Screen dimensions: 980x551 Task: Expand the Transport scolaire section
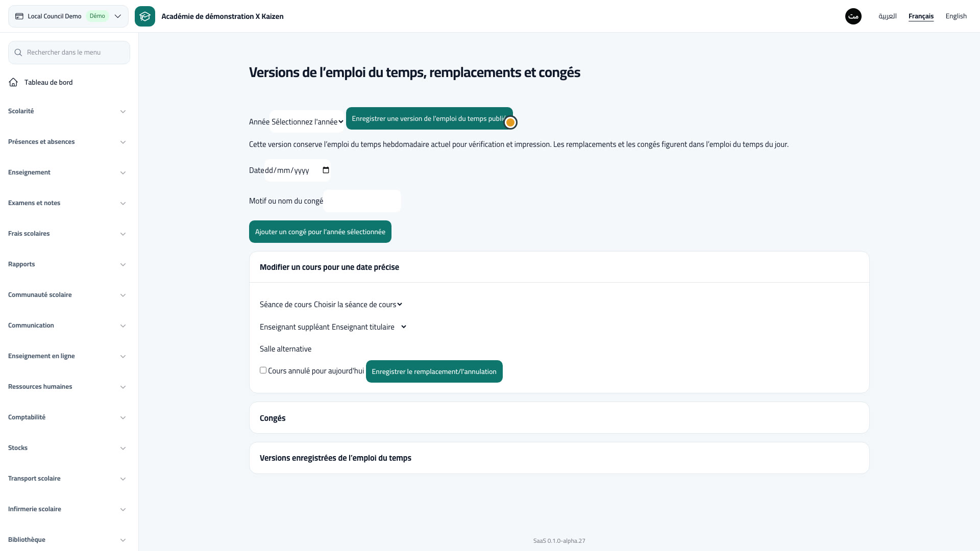point(67,479)
